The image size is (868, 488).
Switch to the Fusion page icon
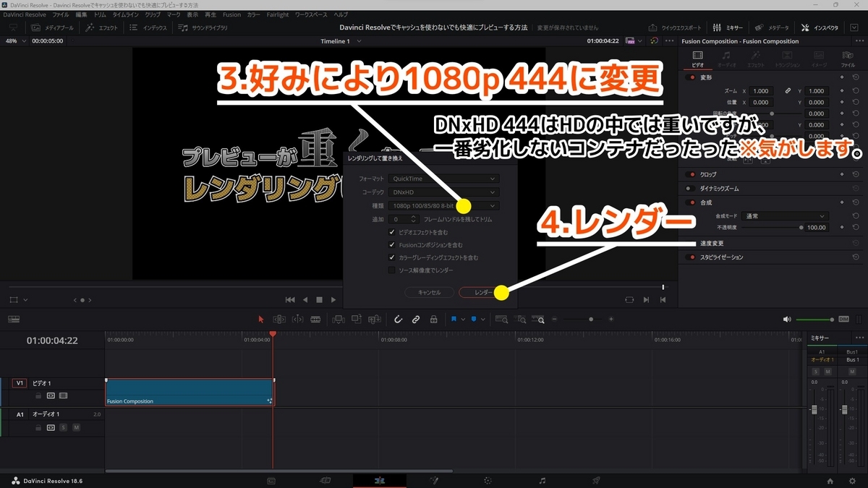(434, 479)
